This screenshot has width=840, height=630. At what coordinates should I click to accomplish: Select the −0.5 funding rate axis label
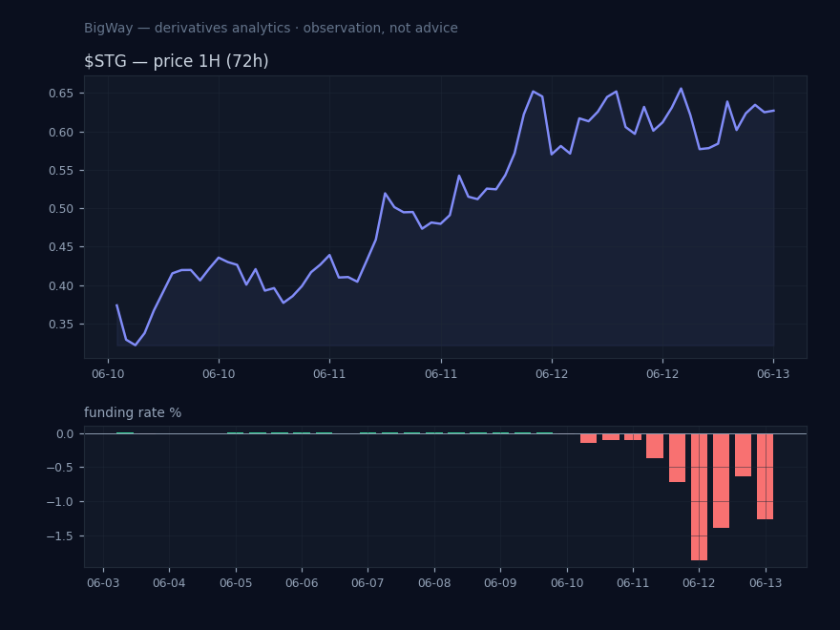(x=60, y=468)
